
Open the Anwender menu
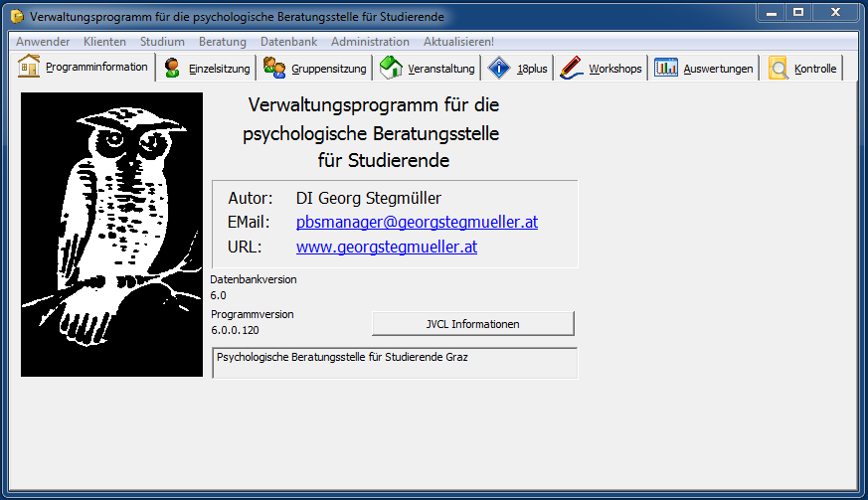pyautogui.click(x=43, y=42)
